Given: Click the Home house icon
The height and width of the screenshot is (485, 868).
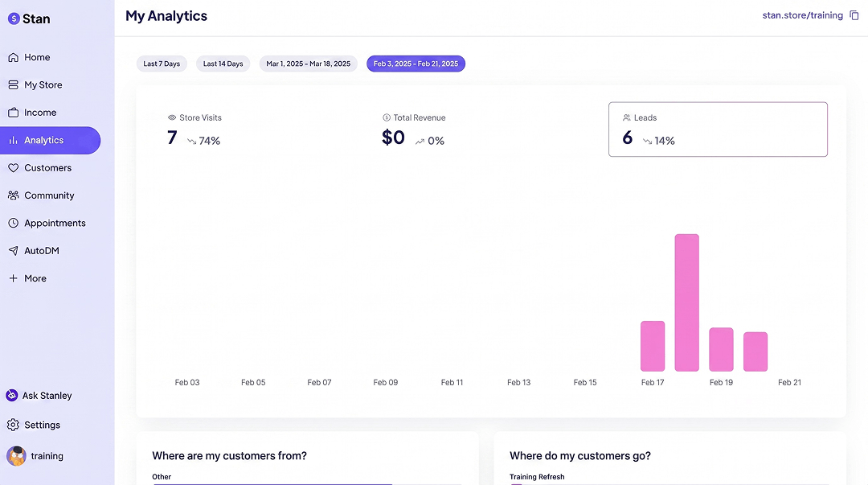Looking at the screenshot, I should 14,57.
